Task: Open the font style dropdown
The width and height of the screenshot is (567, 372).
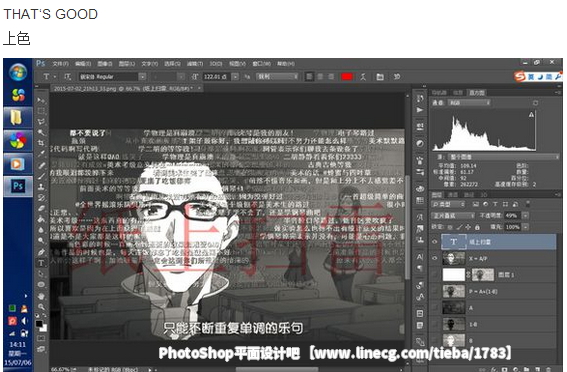Action: (x=181, y=77)
